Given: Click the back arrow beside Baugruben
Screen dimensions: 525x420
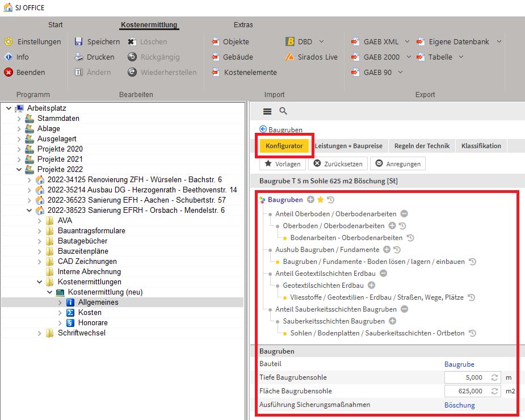Looking at the screenshot, I should (263, 129).
